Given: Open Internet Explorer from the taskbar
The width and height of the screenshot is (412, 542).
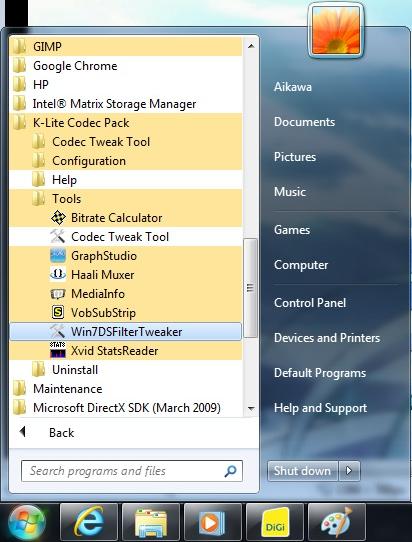Looking at the screenshot, I should [x=89, y=522].
